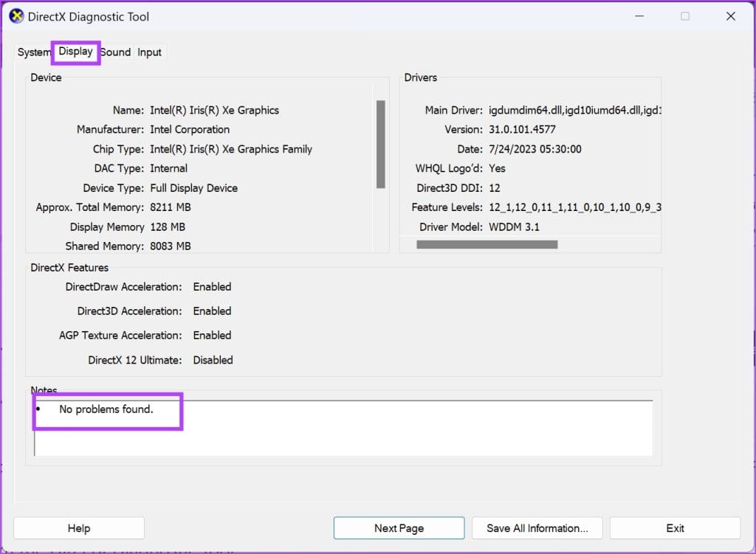Click the horizontal scrollbar below Drivers info
The image size is (756, 554).
[487, 243]
